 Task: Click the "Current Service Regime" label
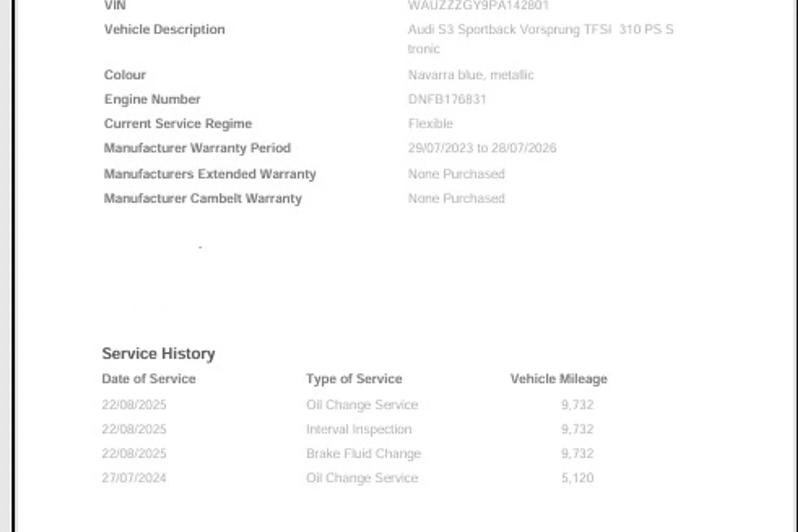pyautogui.click(x=178, y=124)
